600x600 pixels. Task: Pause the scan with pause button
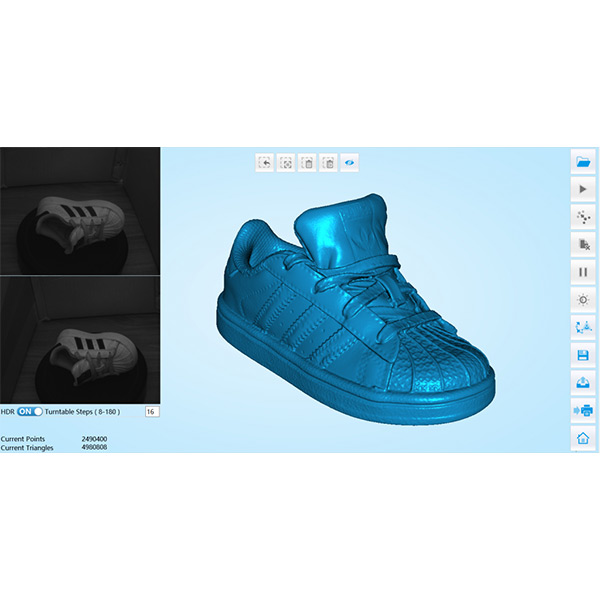(583, 272)
